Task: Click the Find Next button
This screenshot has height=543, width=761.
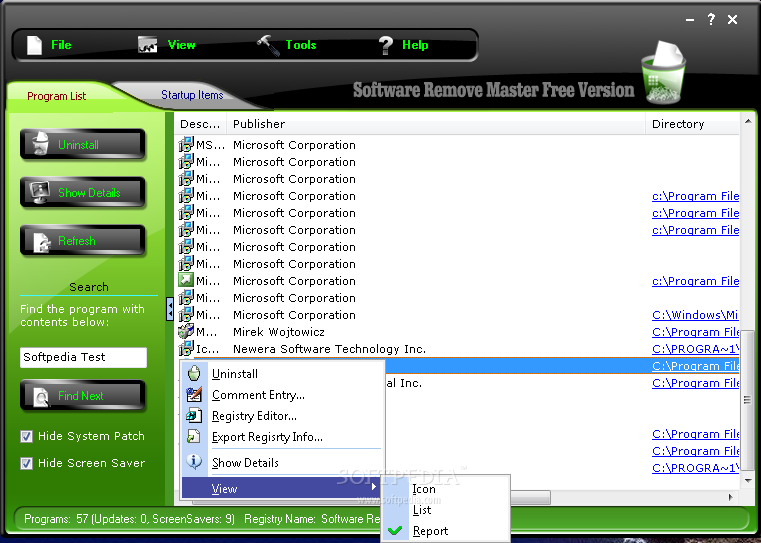Action: point(83,396)
